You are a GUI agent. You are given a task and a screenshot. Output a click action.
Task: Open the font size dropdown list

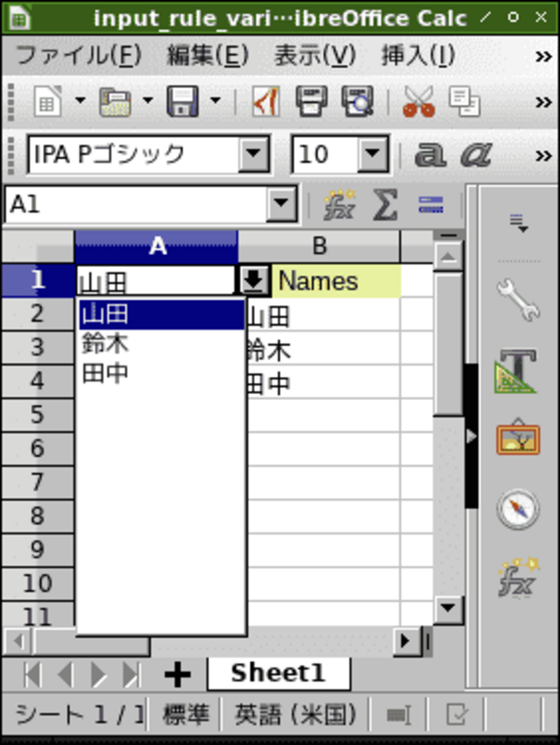[373, 154]
